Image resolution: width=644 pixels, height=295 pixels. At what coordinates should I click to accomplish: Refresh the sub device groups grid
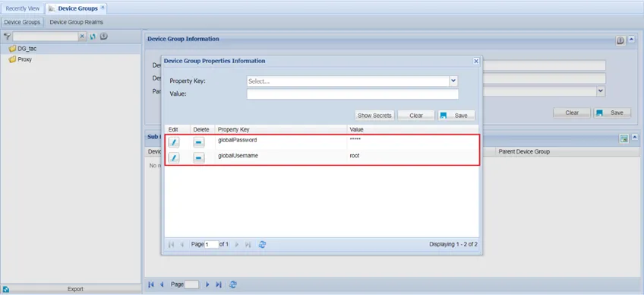pyautogui.click(x=233, y=284)
